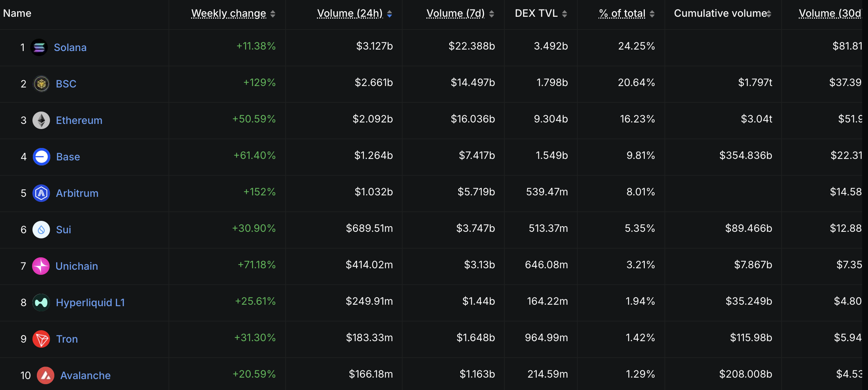The image size is (868, 390).
Task: Click the Unichain pink logo icon
Action: [41, 266]
